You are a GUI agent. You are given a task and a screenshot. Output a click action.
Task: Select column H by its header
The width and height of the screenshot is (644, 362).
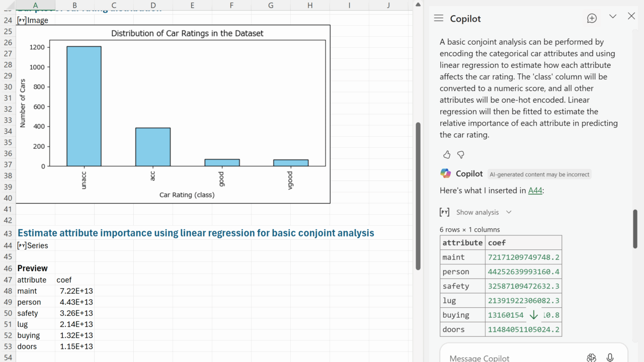310,5
